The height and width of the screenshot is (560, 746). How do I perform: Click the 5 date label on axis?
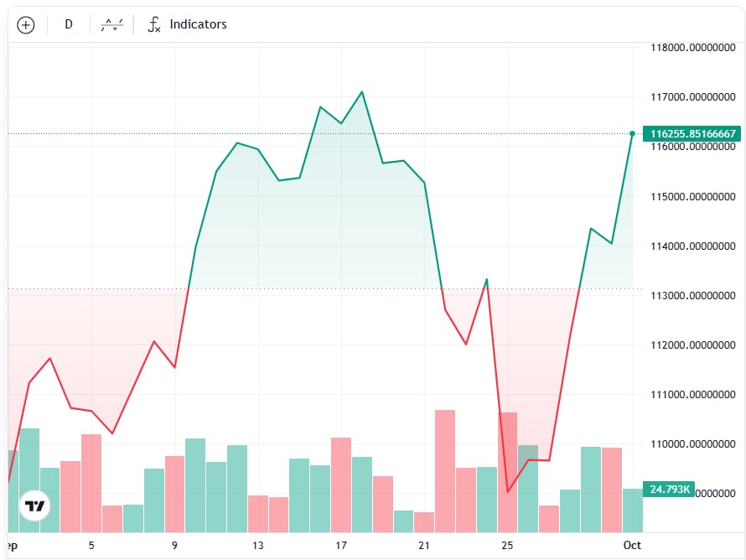[91, 545]
